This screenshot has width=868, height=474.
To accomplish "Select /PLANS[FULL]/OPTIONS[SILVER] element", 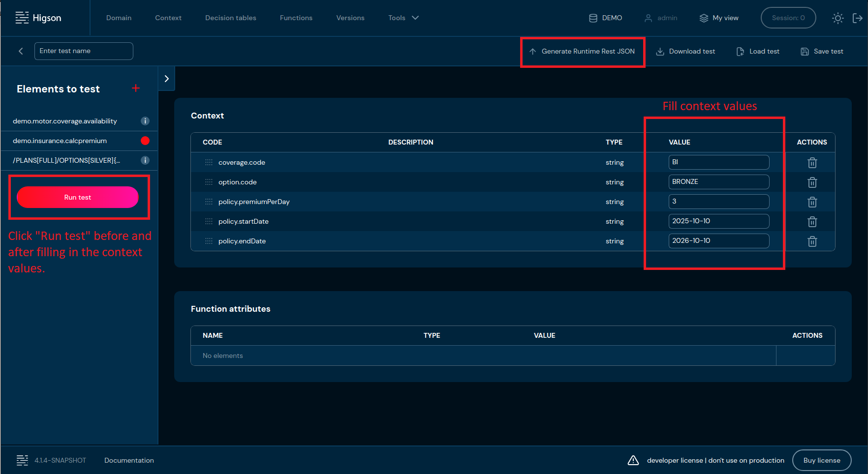I will (x=66, y=160).
